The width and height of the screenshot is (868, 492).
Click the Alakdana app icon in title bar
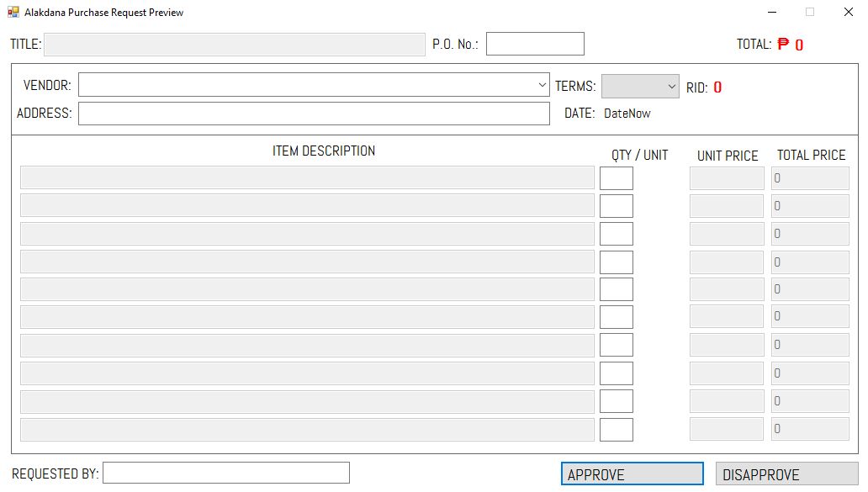point(13,12)
